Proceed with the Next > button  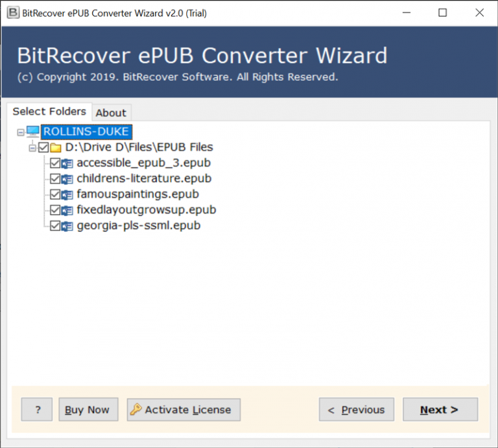(440, 410)
